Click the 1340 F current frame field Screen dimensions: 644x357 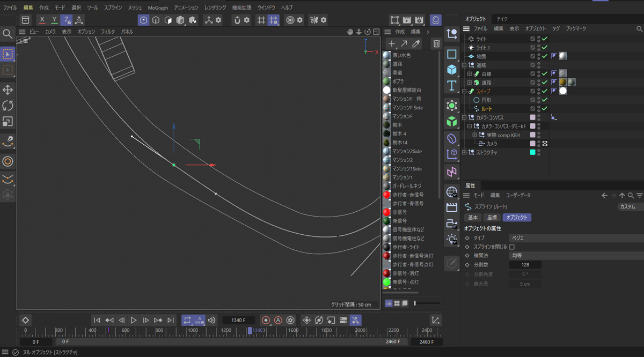coord(238,320)
